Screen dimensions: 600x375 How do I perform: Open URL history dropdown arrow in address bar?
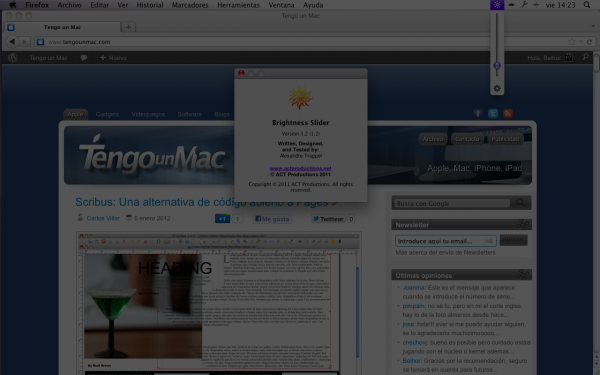click(x=581, y=42)
